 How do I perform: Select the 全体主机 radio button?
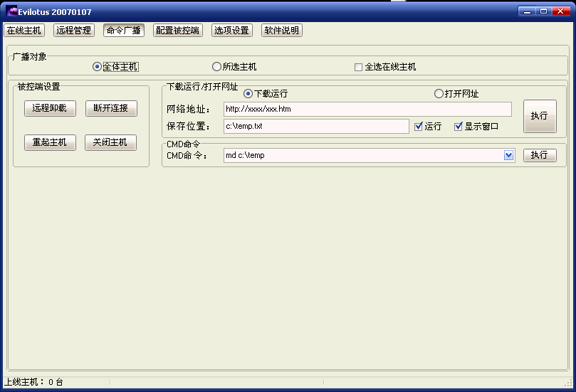tap(98, 67)
